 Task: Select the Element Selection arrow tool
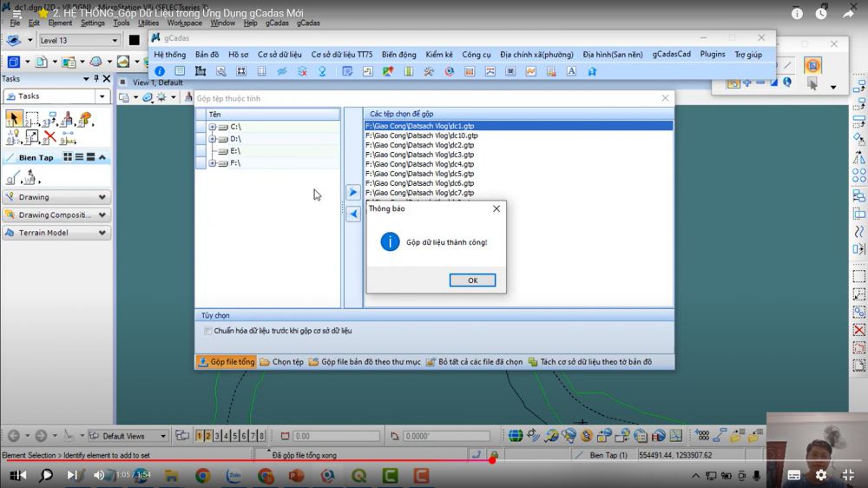pos(13,119)
